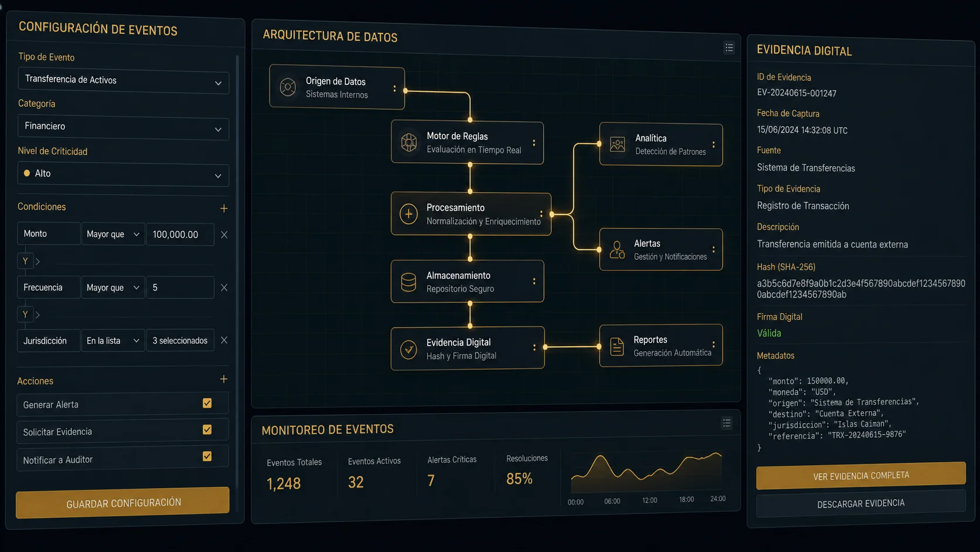Image resolution: width=980 pixels, height=552 pixels.
Task: Click the Registro de Transacción evidence type
Action: (x=803, y=206)
